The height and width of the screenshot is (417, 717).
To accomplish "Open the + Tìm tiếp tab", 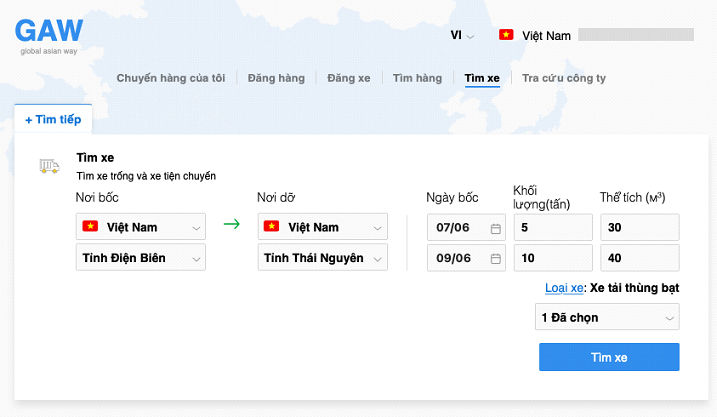I will [x=53, y=120].
